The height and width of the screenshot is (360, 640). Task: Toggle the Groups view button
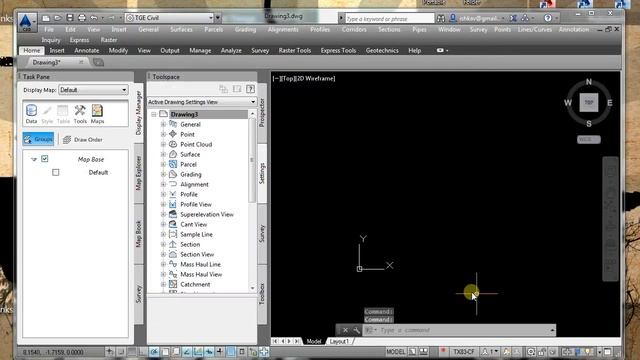(38, 139)
